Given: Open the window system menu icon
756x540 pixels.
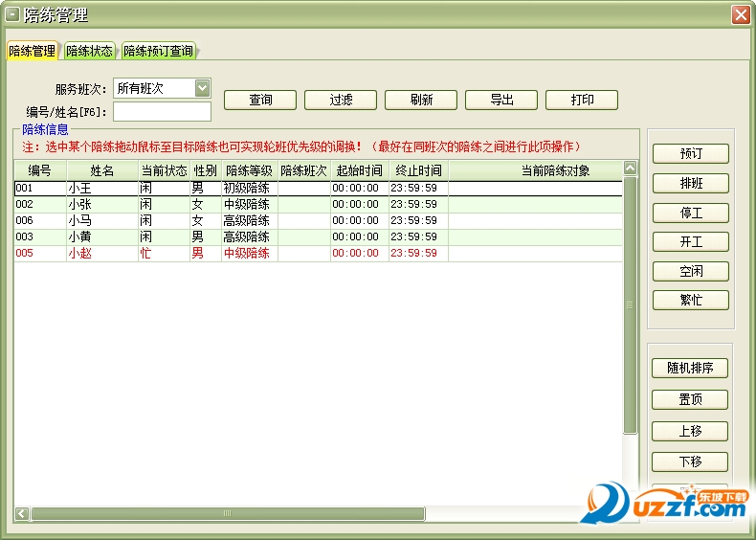Looking at the screenshot, I should pyautogui.click(x=12, y=14).
